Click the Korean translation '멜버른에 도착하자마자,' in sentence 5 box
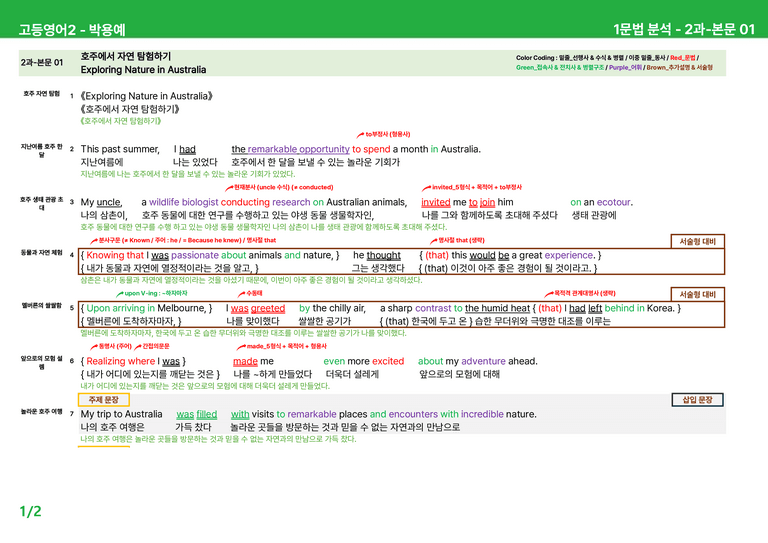The height and width of the screenshot is (543, 768). click(x=131, y=321)
